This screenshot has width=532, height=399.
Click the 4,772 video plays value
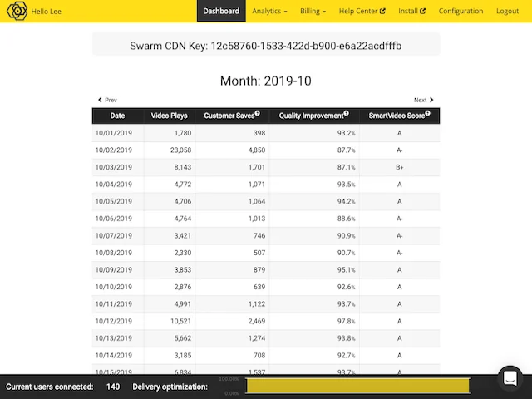(183, 185)
